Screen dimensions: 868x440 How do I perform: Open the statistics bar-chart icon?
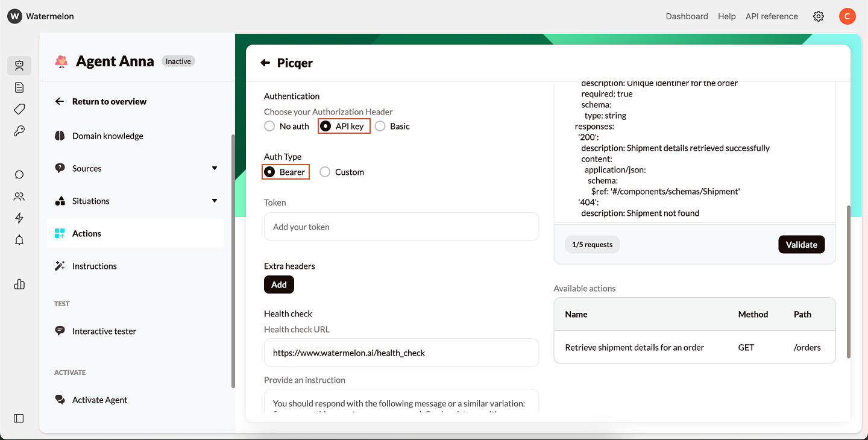pyautogui.click(x=19, y=284)
